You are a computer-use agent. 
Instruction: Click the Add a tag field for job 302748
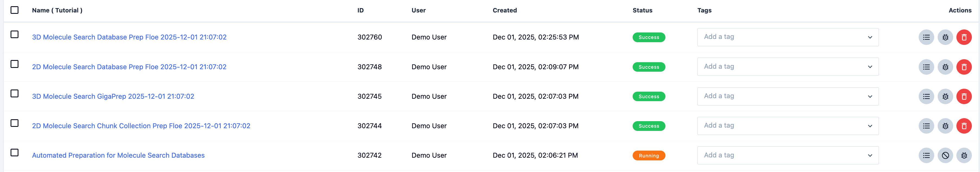(780, 67)
